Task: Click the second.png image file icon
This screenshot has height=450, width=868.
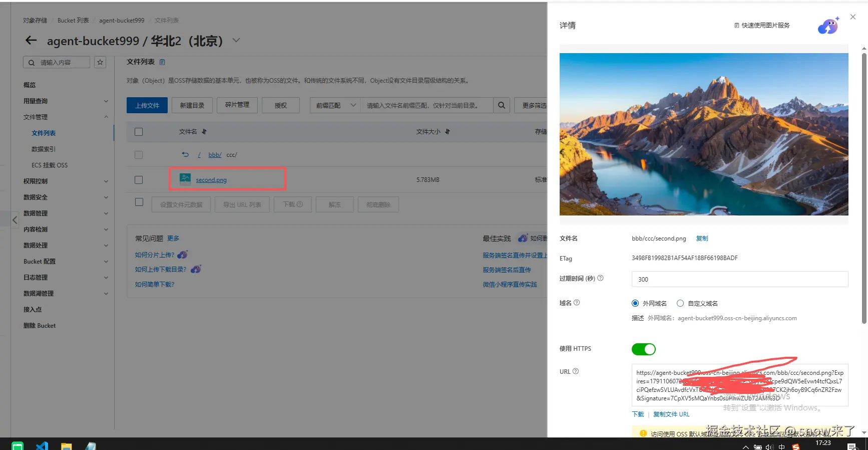Action: 185,179
